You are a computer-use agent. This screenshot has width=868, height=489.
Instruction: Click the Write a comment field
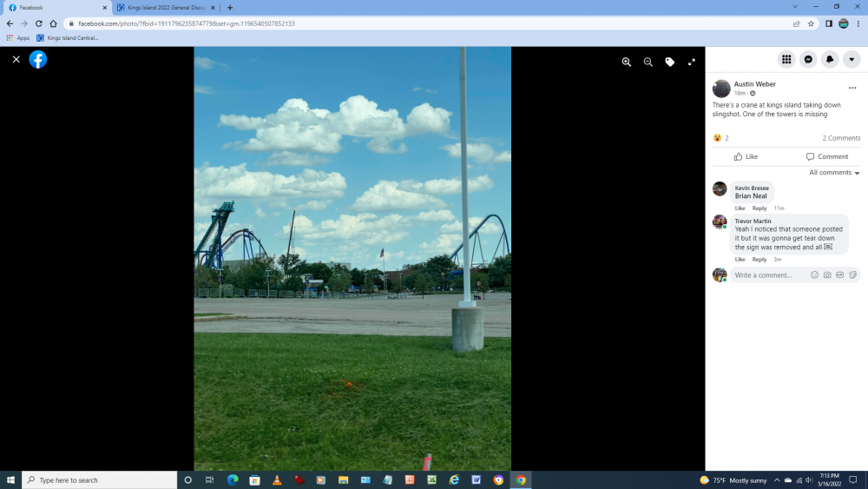768,275
